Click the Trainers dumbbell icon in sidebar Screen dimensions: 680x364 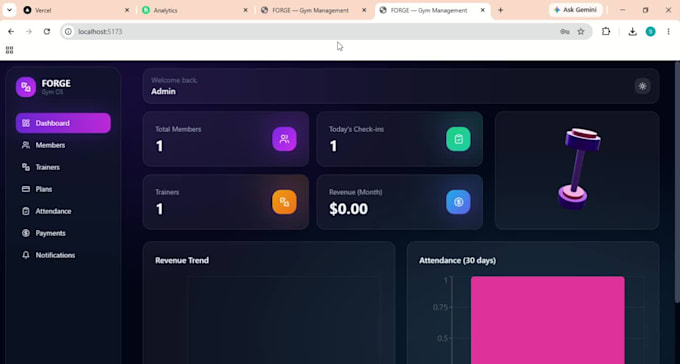coord(26,167)
